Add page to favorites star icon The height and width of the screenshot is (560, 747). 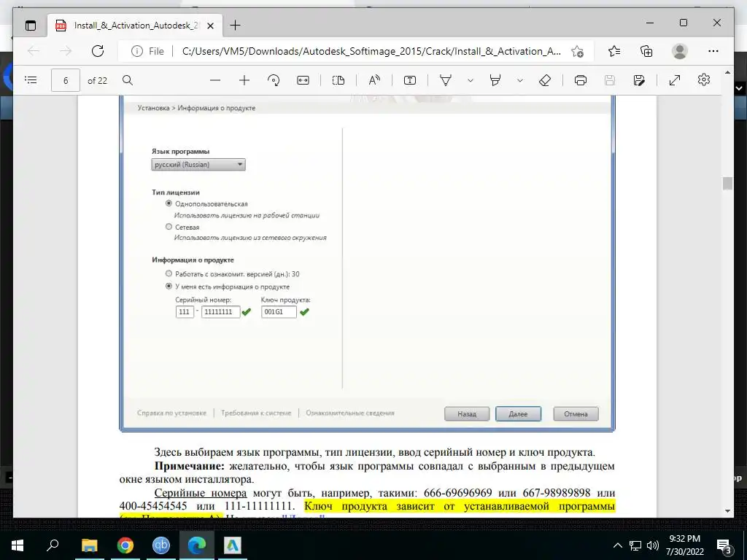[x=578, y=52]
